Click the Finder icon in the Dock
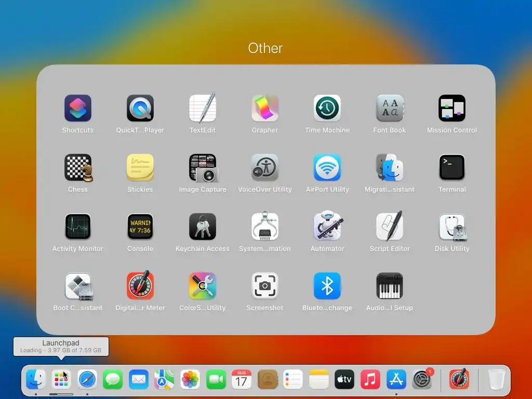The width and height of the screenshot is (532, 399). [36, 379]
